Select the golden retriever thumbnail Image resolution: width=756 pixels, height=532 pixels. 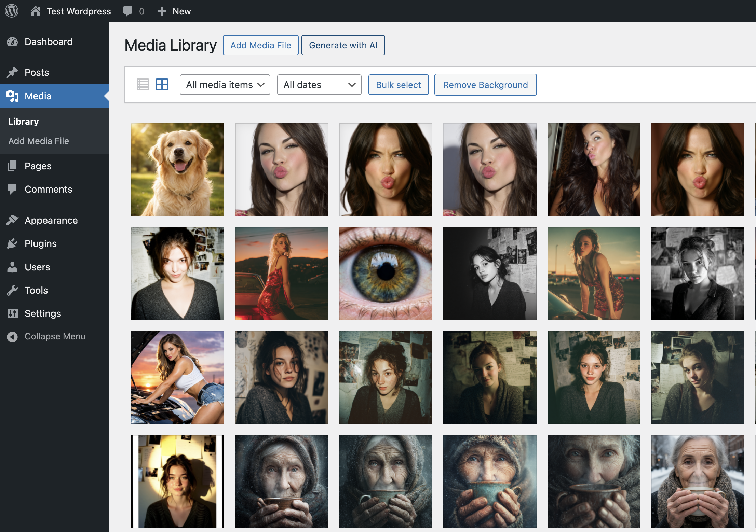click(177, 170)
